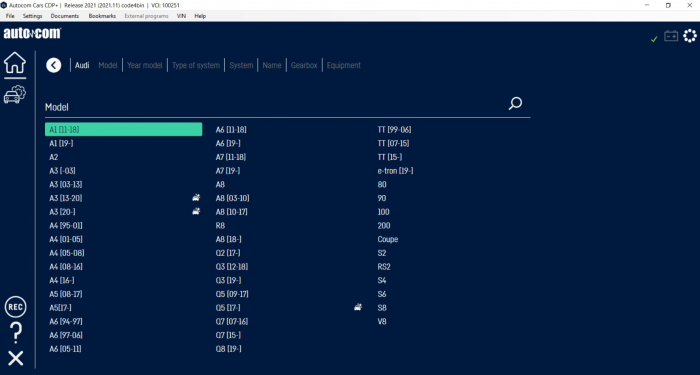Select model Q8 [19-]
The image size is (700, 375).
(x=228, y=349)
